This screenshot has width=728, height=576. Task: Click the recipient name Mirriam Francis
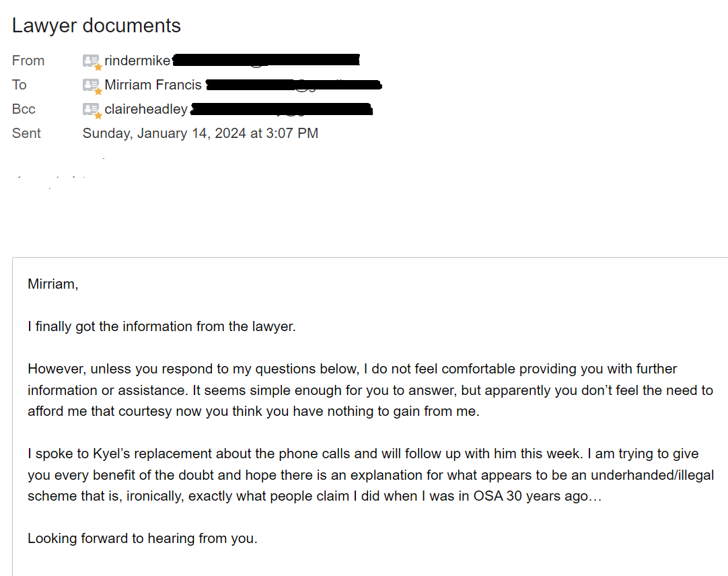(x=153, y=85)
